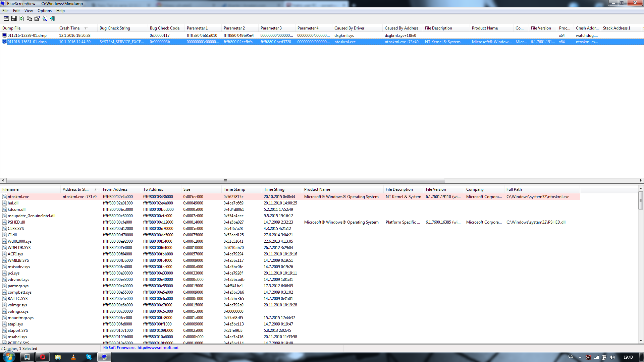The width and height of the screenshot is (644, 362).
Task: Open Advanced Options toolbar icon
Action: click(6, 19)
